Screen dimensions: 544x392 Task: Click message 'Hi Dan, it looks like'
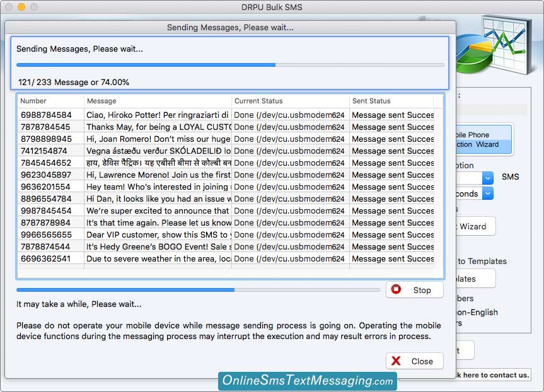[x=158, y=199]
